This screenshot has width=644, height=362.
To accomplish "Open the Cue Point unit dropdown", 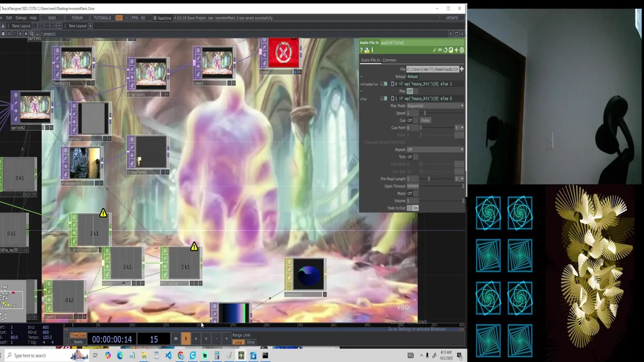I will [459, 128].
